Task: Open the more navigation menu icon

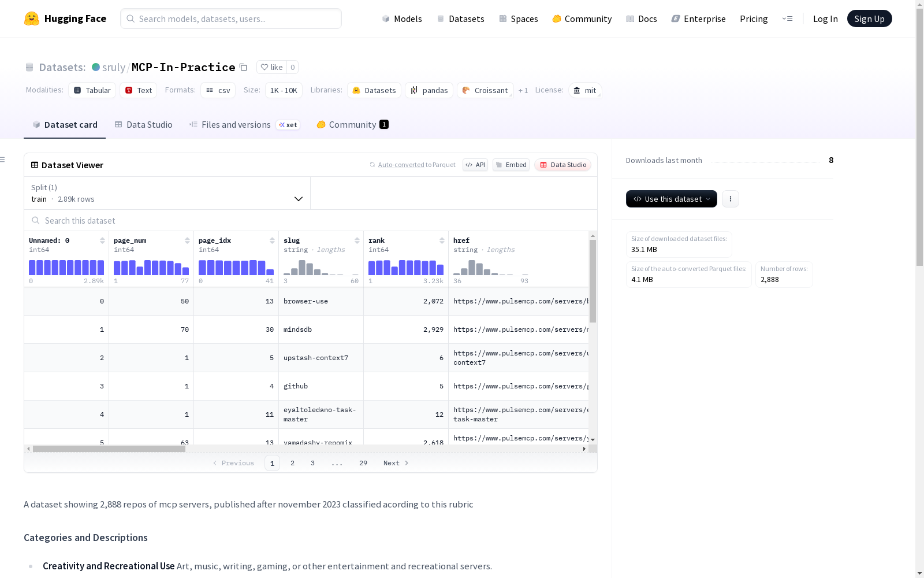Action: (x=787, y=18)
